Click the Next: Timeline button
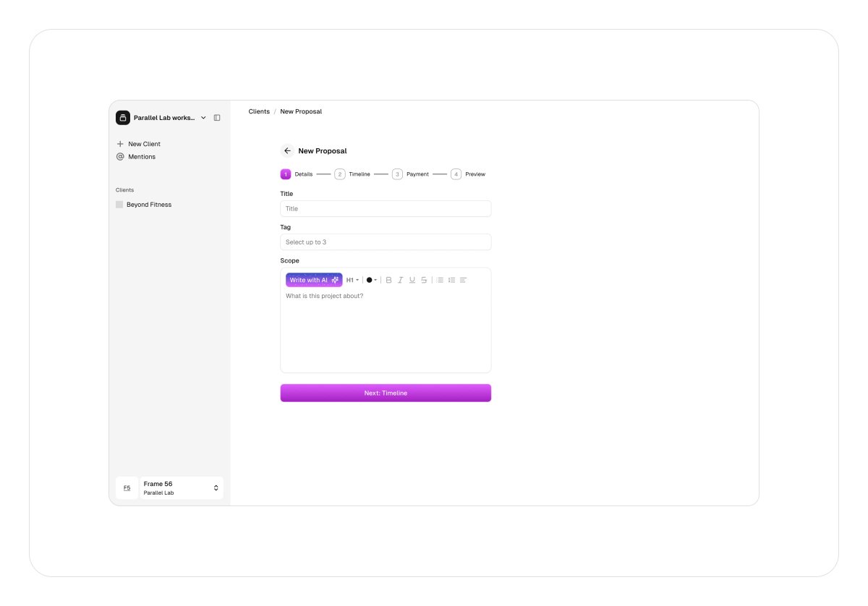Screen dimensions: 868x606 click(386, 393)
